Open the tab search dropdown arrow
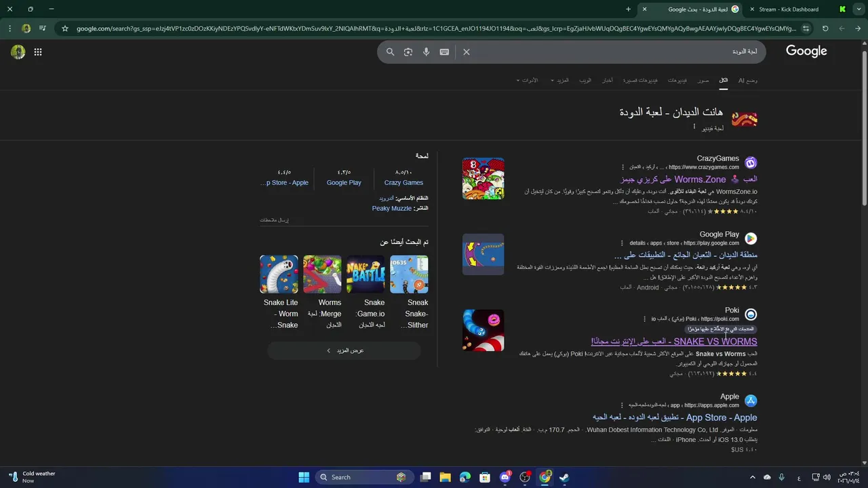 [860, 9]
